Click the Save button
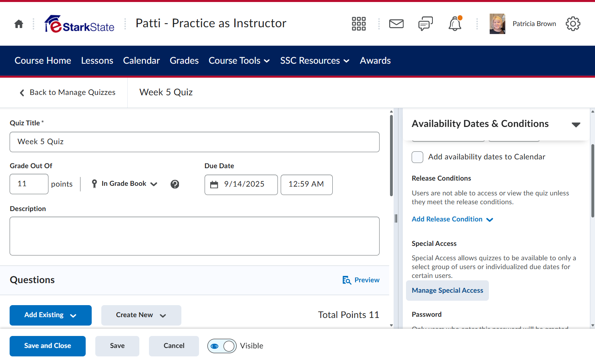Screen dimensions: 595x364 click(x=117, y=346)
